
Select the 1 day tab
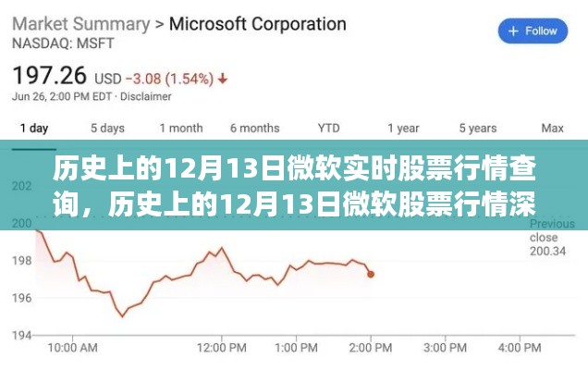34,129
